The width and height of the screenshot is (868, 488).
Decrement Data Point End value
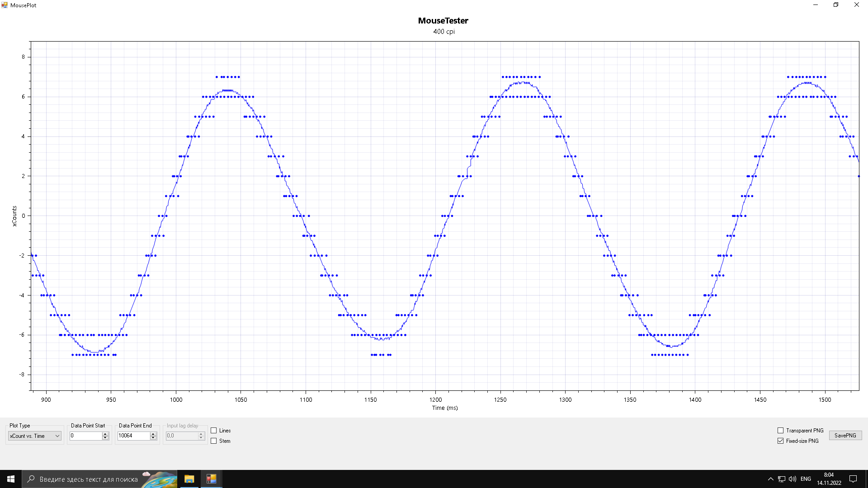[153, 438]
